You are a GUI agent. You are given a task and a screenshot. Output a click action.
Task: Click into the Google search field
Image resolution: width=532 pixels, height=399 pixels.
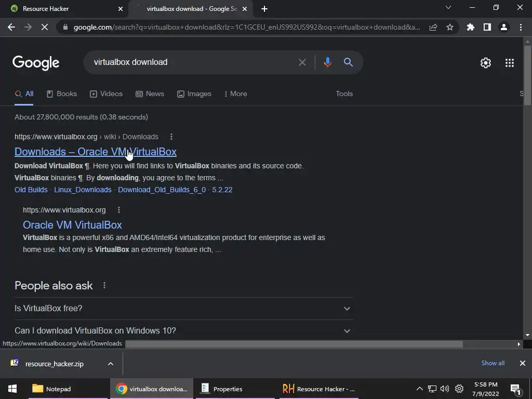point(193,62)
